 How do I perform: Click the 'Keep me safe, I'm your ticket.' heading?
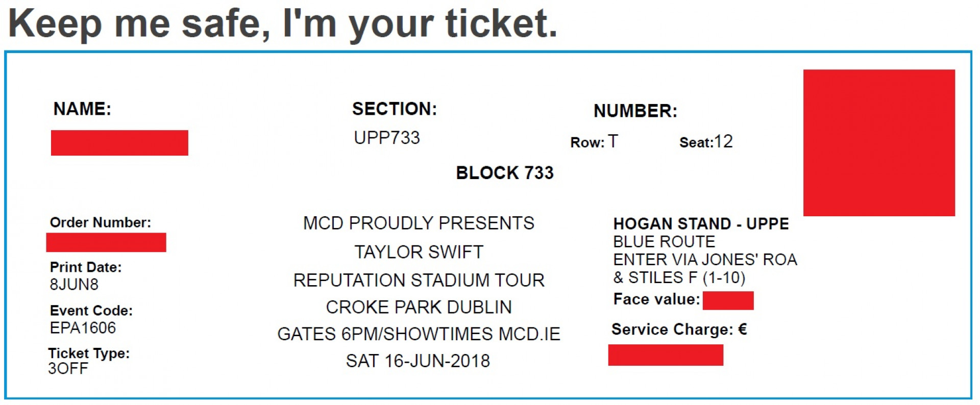point(283,24)
